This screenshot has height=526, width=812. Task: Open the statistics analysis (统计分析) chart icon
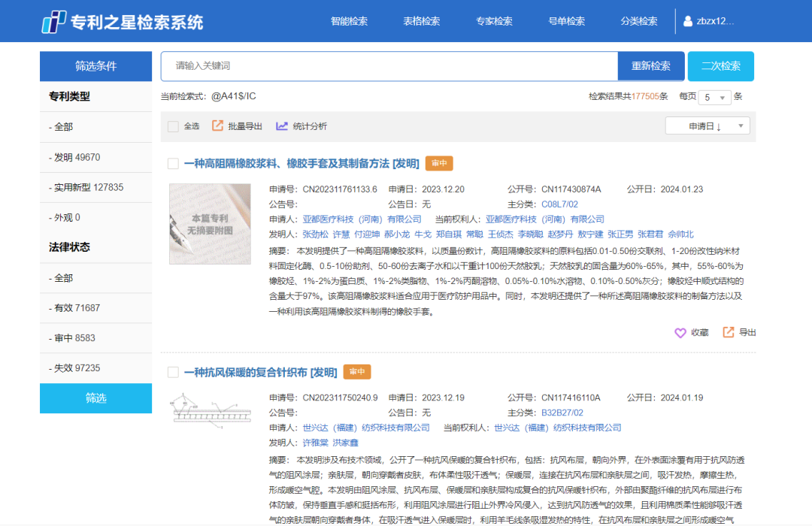point(282,125)
